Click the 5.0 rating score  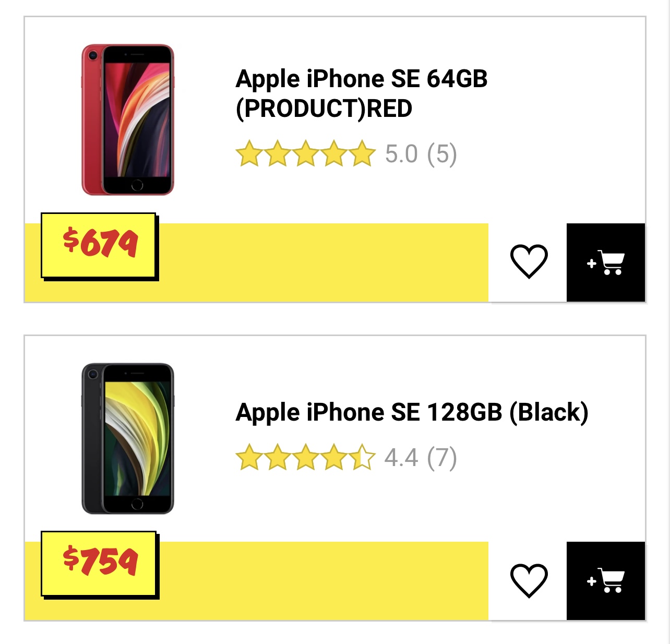(x=401, y=154)
